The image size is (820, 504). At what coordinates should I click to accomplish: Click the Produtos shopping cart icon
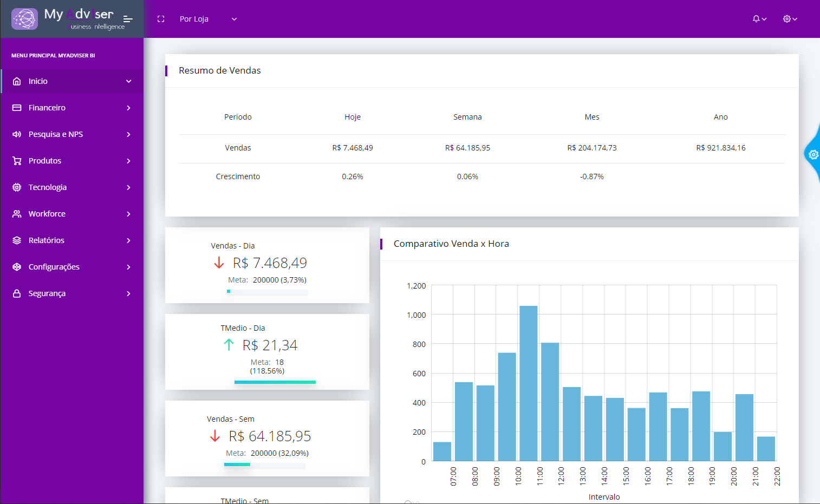coord(17,161)
